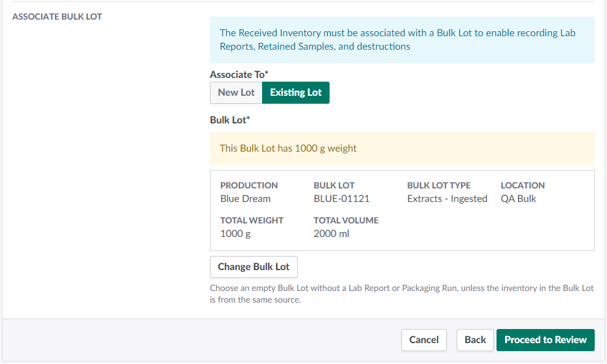Click the 1000 g total weight value
The image size is (607, 364).
[235, 233]
